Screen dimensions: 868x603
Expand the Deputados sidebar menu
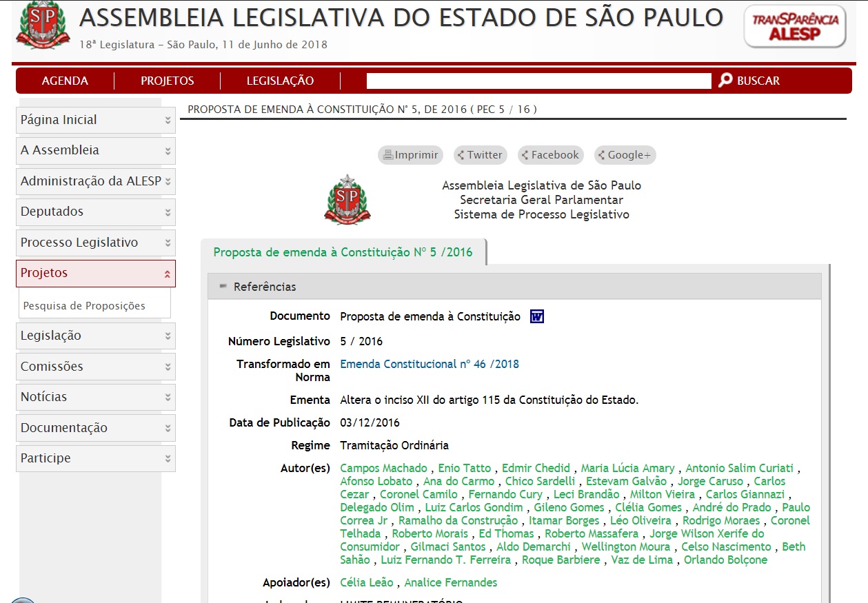click(95, 212)
